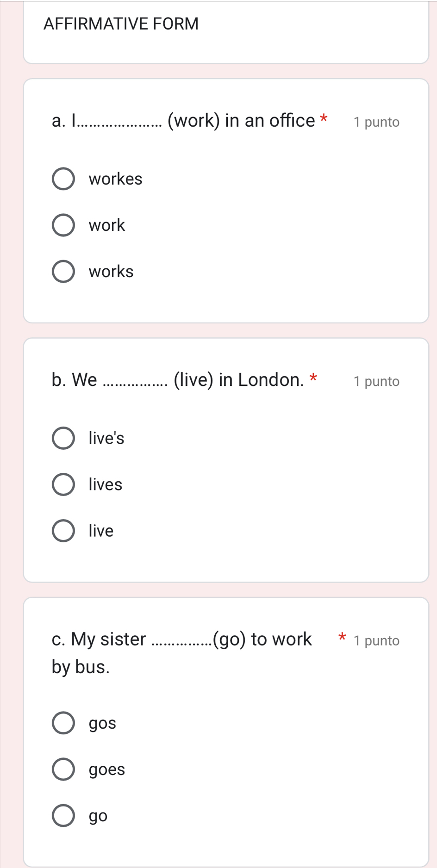The image size is (437, 868).
Task: Pick the 'go' radio option
Action: coord(63,816)
